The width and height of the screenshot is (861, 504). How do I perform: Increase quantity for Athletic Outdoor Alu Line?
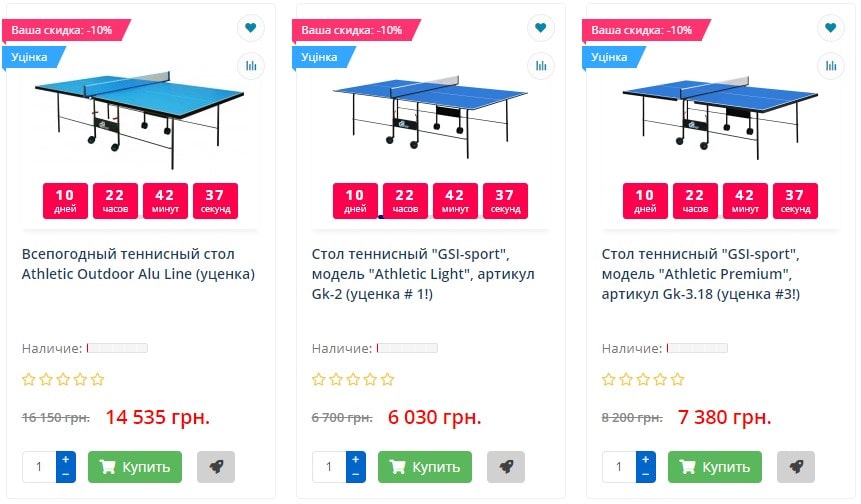pyautogui.click(x=66, y=459)
